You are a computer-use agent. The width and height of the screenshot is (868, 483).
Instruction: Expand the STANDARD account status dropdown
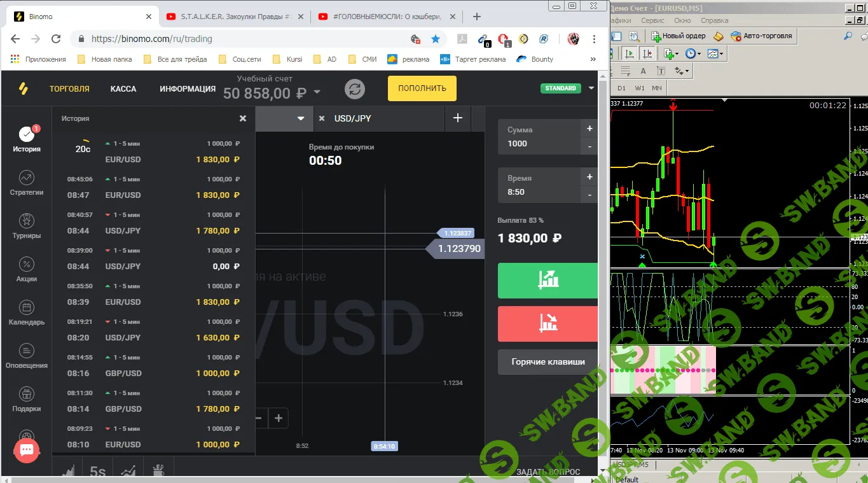[x=591, y=88]
